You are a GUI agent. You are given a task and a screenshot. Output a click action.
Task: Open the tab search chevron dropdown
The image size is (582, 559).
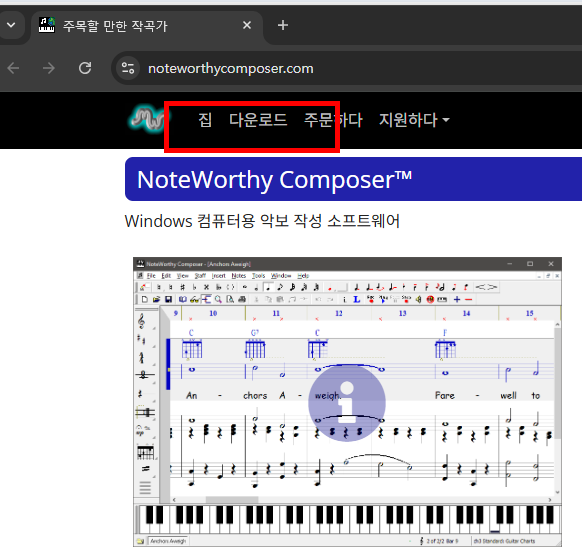(x=11, y=25)
